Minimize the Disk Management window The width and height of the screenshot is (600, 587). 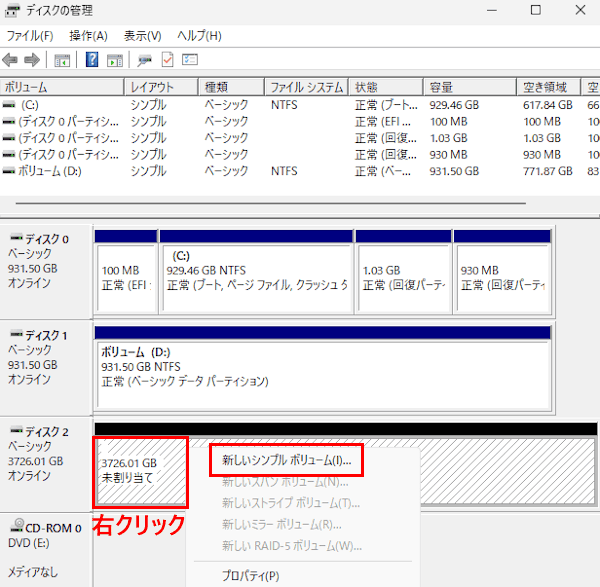[x=492, y=10]
